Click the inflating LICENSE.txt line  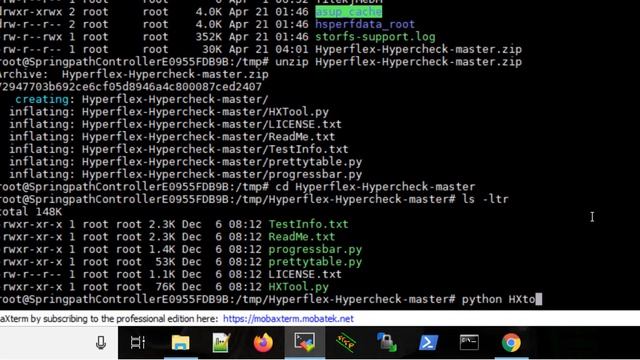[175, 124]
